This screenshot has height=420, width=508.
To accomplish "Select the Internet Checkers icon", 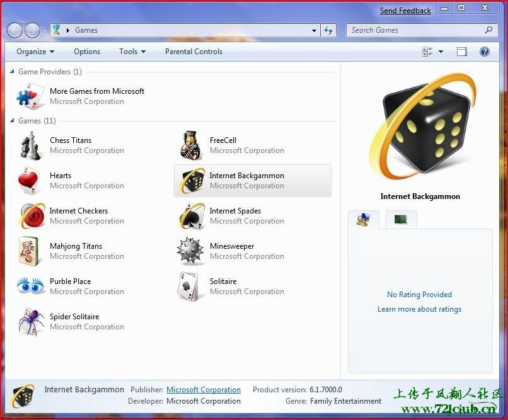I will tap(32, 215).
